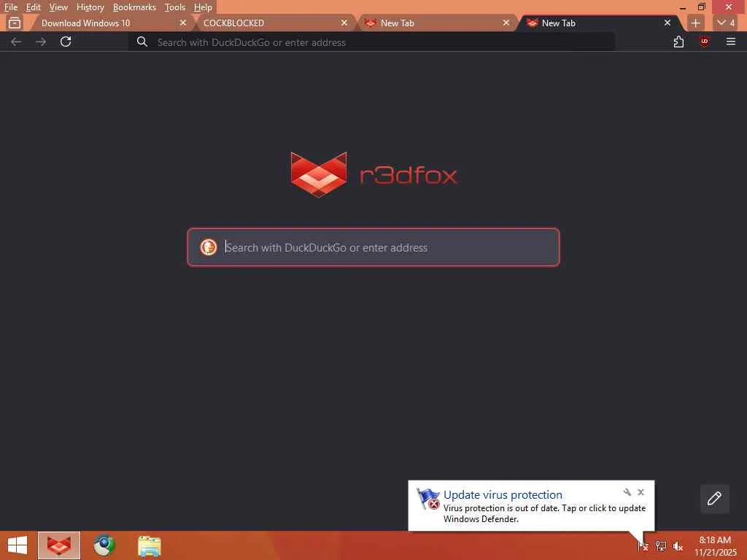Click the address bar search icon
The height and width of the screenshot is (560, 747).
(142, 42)
